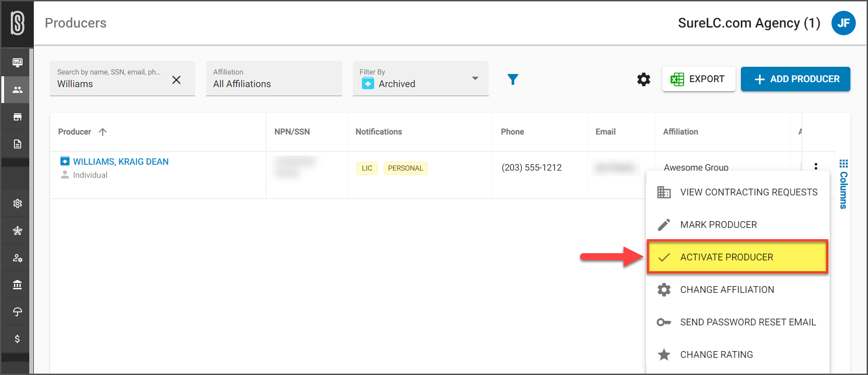This screenshot has width=868, height=375.
Task: Open the dashboard monitor icon in sidebar
Action: click(x=18, y=62)
